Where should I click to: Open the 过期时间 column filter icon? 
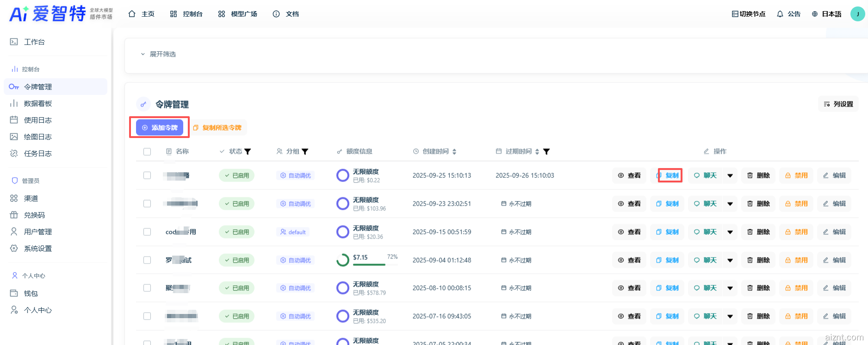(546, 151)
